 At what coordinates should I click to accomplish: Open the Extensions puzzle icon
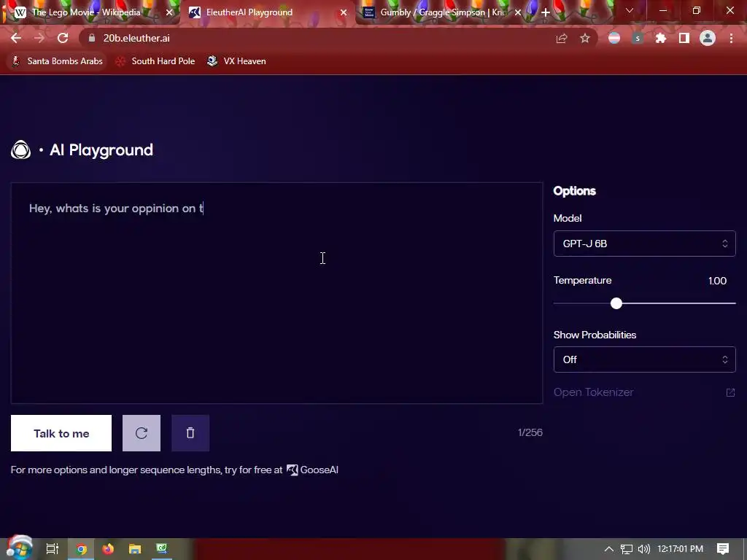[x=661, y=39]
